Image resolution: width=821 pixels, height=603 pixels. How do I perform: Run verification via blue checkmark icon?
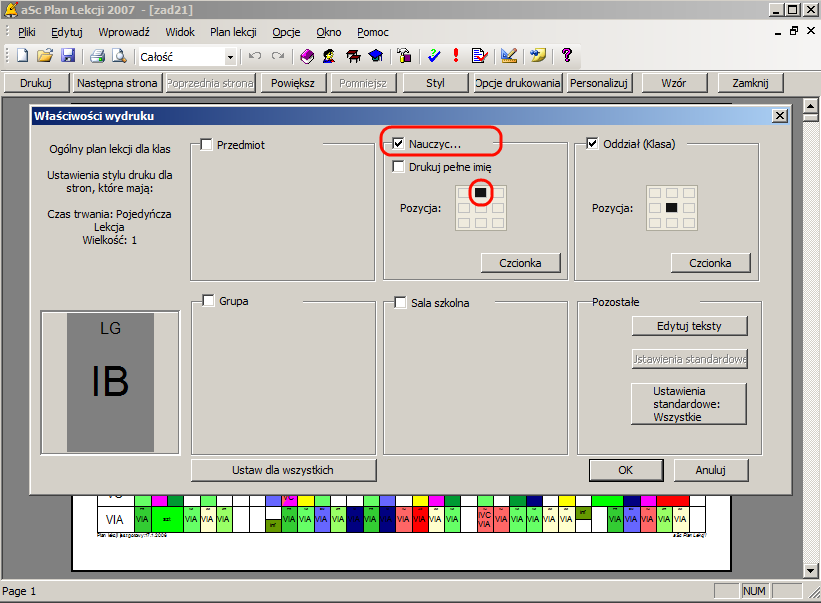[434, 55]
